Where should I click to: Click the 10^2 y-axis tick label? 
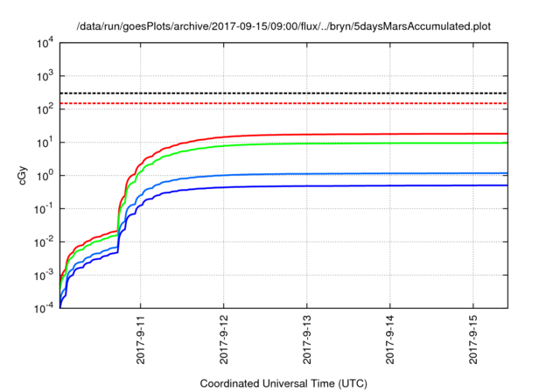(x=45, y=108)
